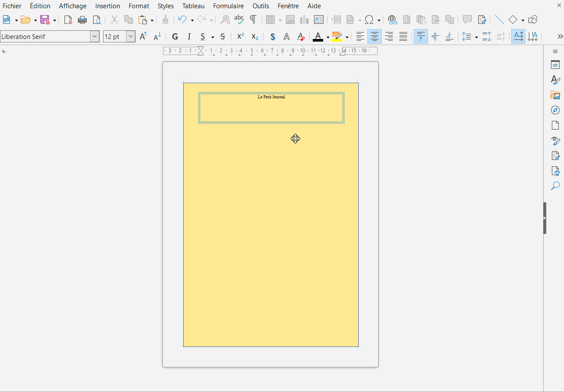Toggle formatting marks pilcrow
Screen dimensions: 564x392
pyautogui.click(x=253, y=19)
